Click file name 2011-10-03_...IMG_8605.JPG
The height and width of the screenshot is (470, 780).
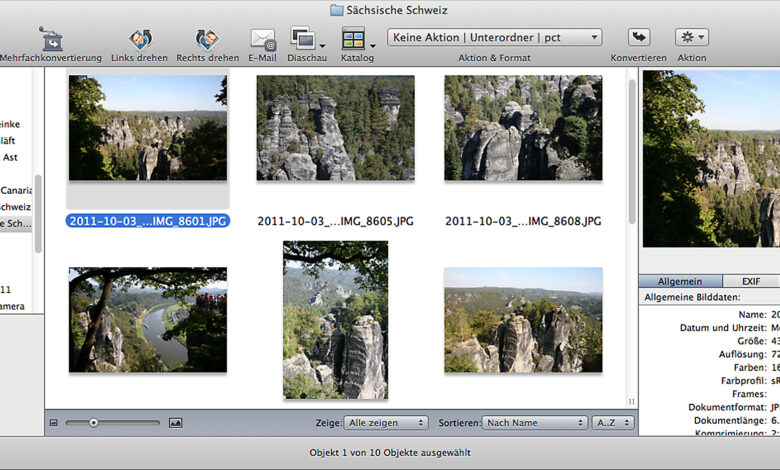[x=335, y=221]
